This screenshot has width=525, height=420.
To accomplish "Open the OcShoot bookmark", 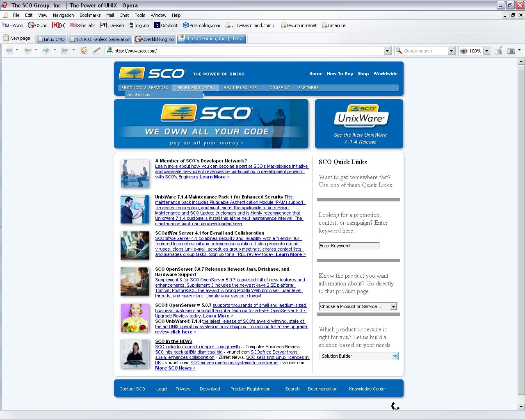I will coord(166,25).
